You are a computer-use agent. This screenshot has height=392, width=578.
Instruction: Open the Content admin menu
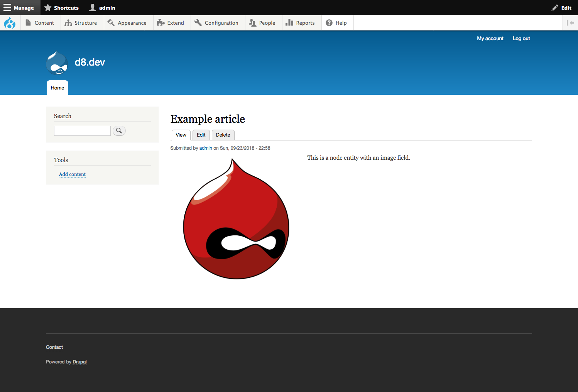40,23
